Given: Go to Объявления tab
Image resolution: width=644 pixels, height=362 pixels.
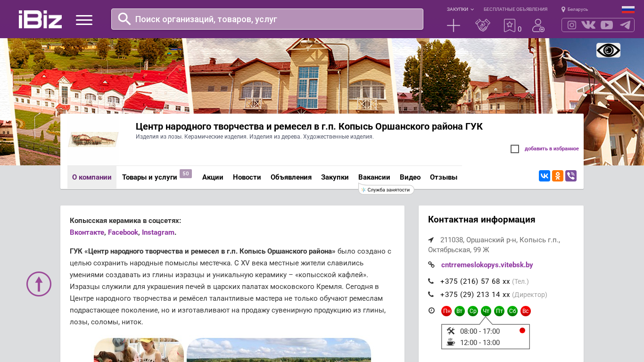Looking at the screenshot, I should pos(291,177).
